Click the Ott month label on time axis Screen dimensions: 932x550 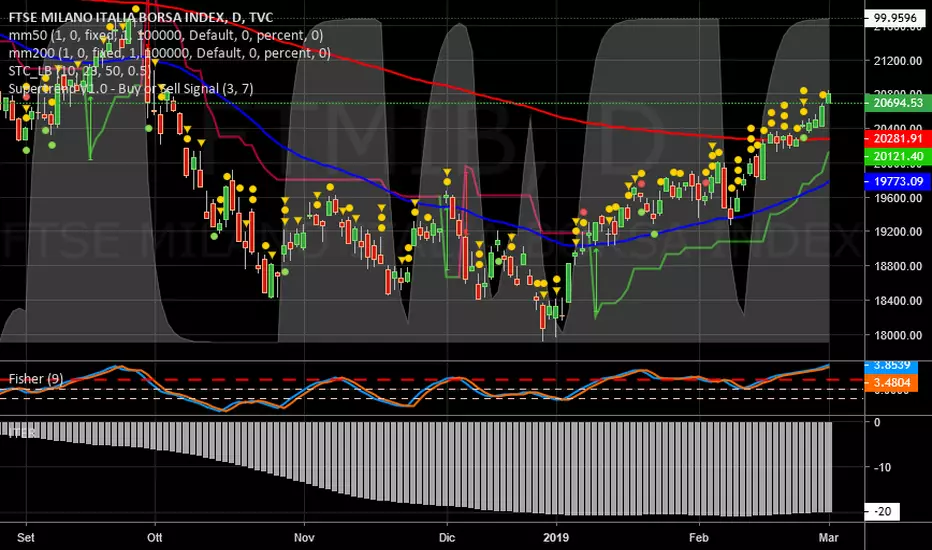pos(155,538)
